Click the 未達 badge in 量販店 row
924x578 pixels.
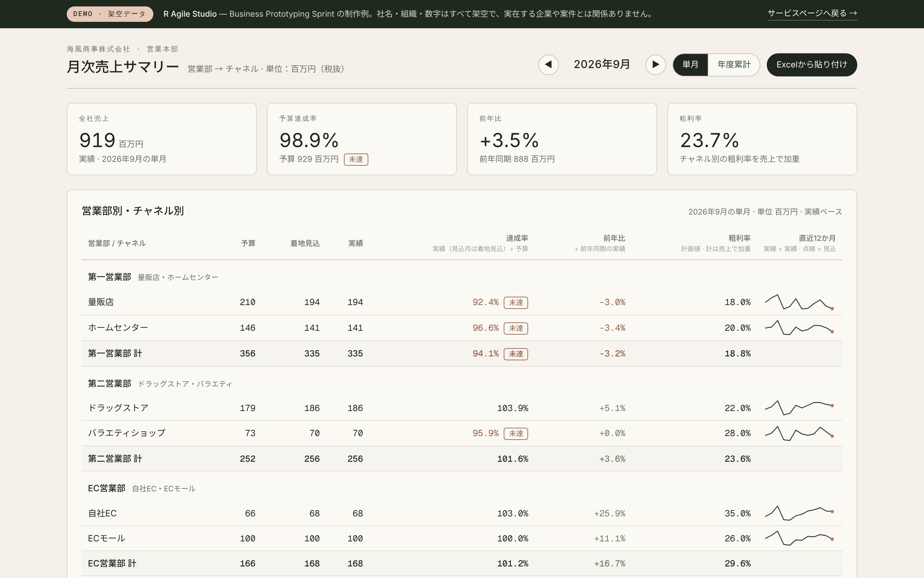tap(516, 302)
